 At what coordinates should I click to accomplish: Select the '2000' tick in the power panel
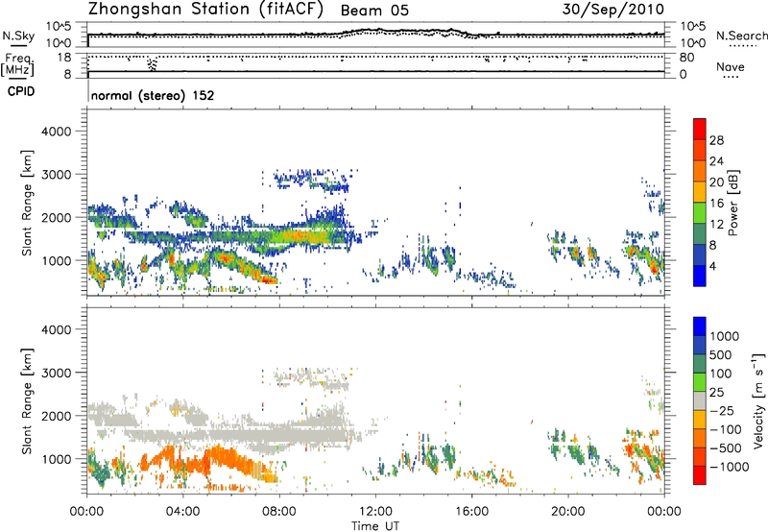tap(57, 218)
